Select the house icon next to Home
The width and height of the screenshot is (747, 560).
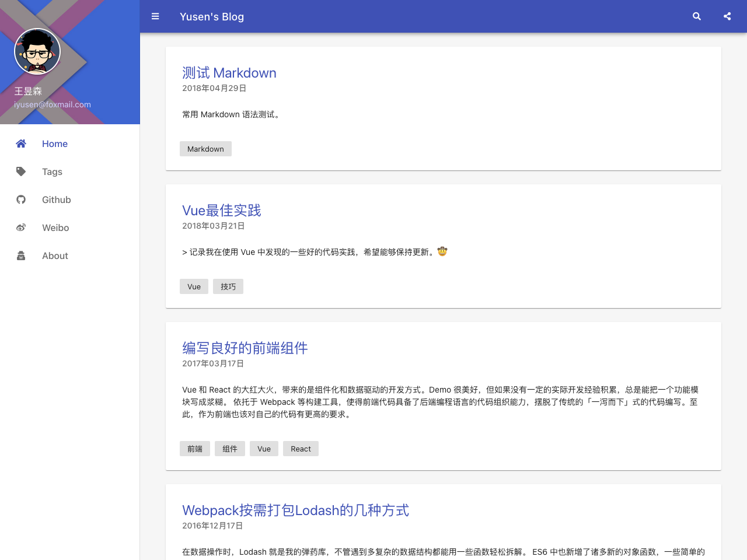tap(20, 143)
